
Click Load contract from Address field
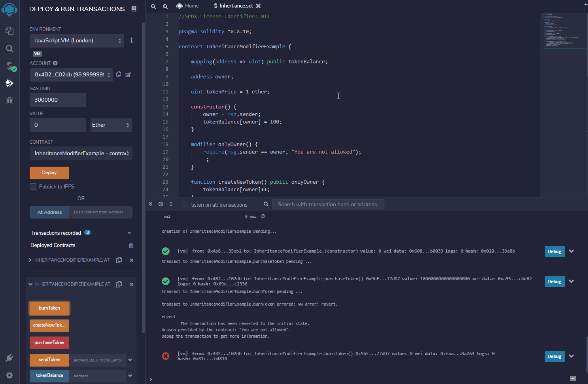[101, 212]
